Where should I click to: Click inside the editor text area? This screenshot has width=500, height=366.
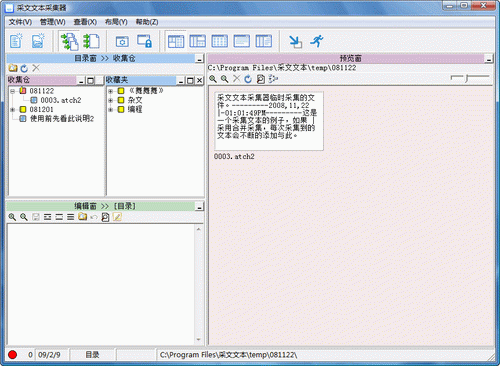pos(101,284)
